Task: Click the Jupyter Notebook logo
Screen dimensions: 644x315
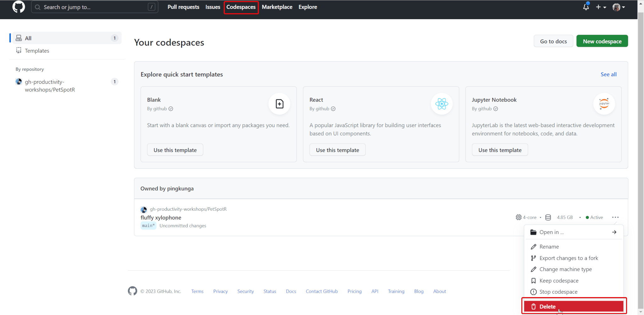Action: (x=604, y=104)
